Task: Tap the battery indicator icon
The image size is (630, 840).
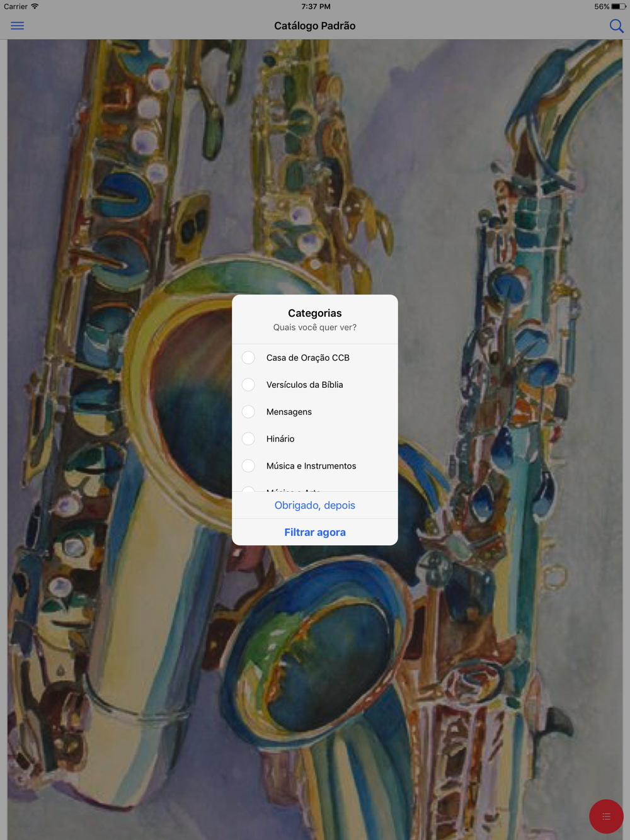Action: [x=618, y=6]
